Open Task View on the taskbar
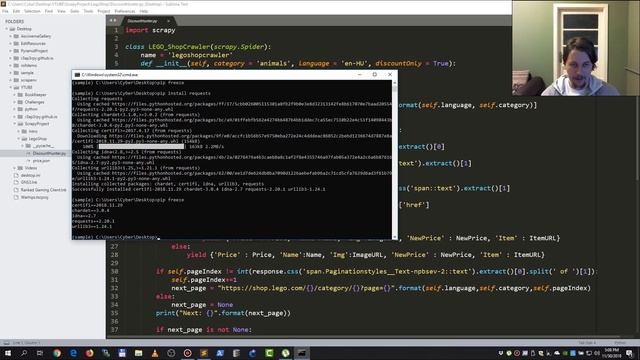Screen dimensions: 640x360 pyautogui.click(x=40, y=353)
